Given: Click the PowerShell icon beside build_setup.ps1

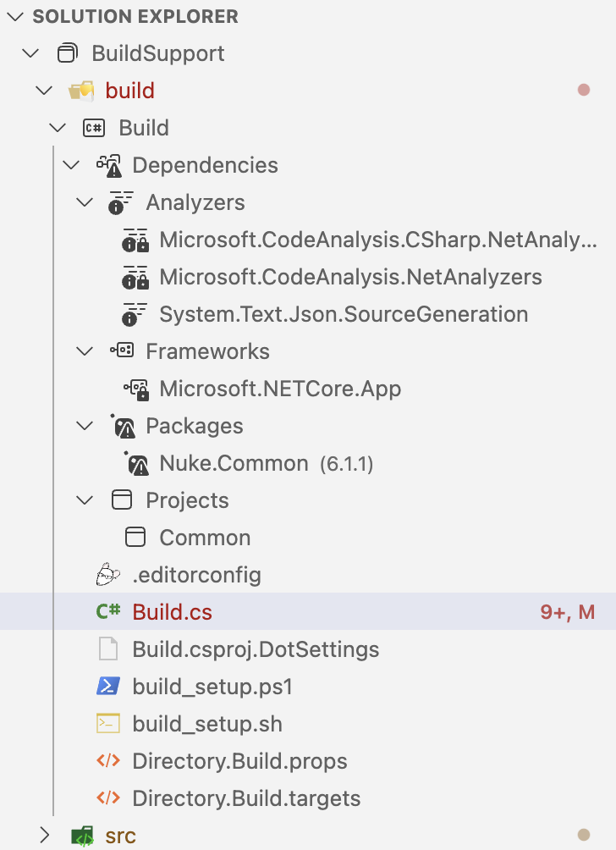Looking at the screenshot, I should tap(109, 687).
